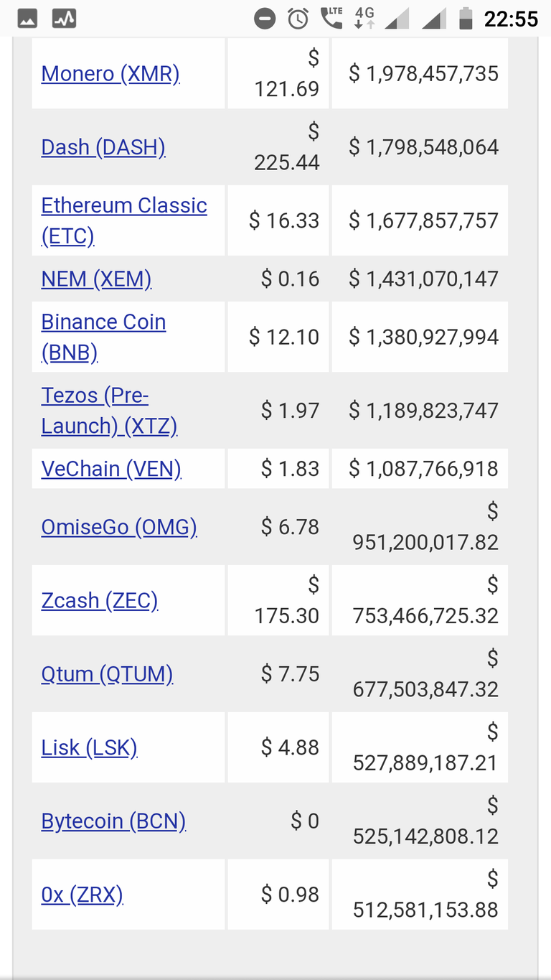Tap the alarm clock status icon
The height and width of the screenshot is (980, 551).
click(x=298, y=19)
